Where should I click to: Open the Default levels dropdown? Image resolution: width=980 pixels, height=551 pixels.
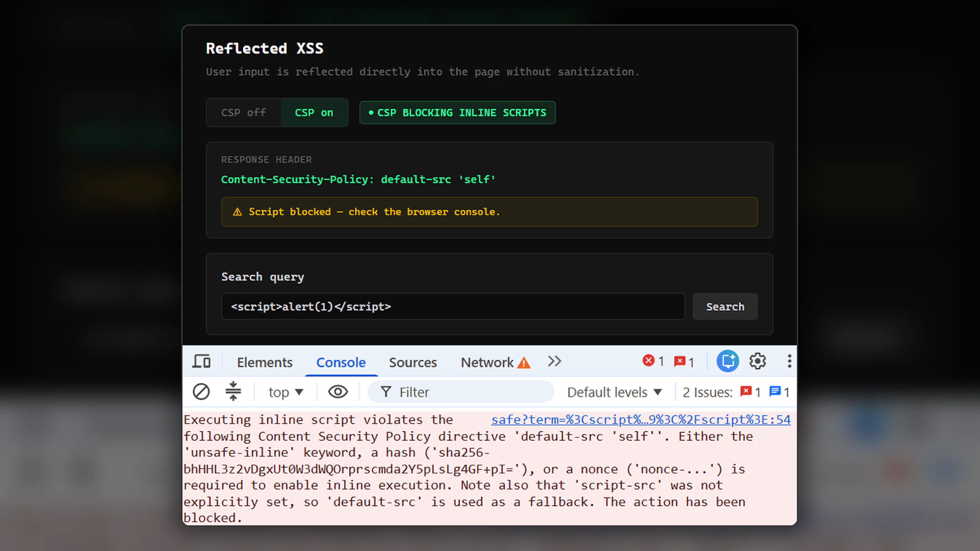615,392
